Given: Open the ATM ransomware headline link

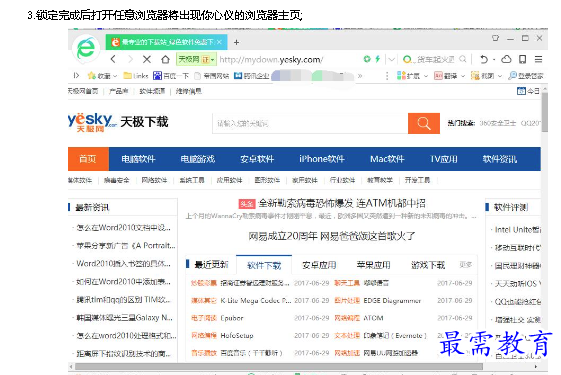Looking at the screenshot, I should click(x=342, y=204).
